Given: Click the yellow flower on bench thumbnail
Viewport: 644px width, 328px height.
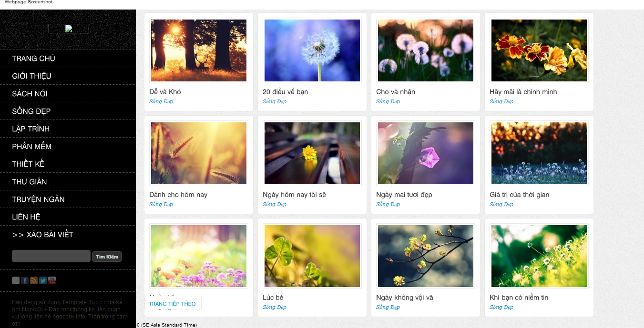Looking at the screenshot, I should pyautogui.click(x=312, y=153).
